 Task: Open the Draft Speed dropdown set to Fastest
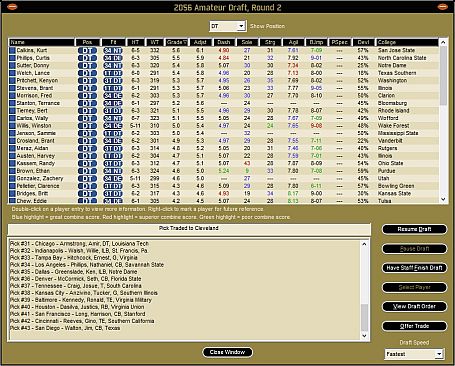pos(414,354)
